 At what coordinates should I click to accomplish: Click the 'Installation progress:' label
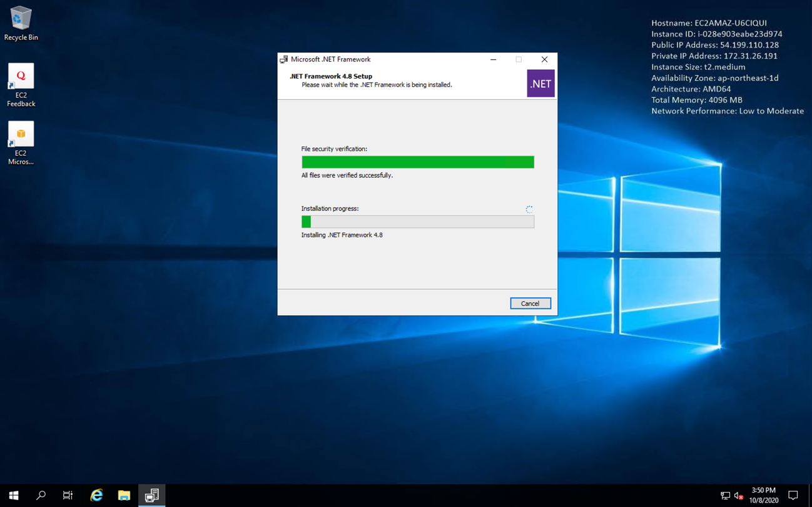point(330,209)
